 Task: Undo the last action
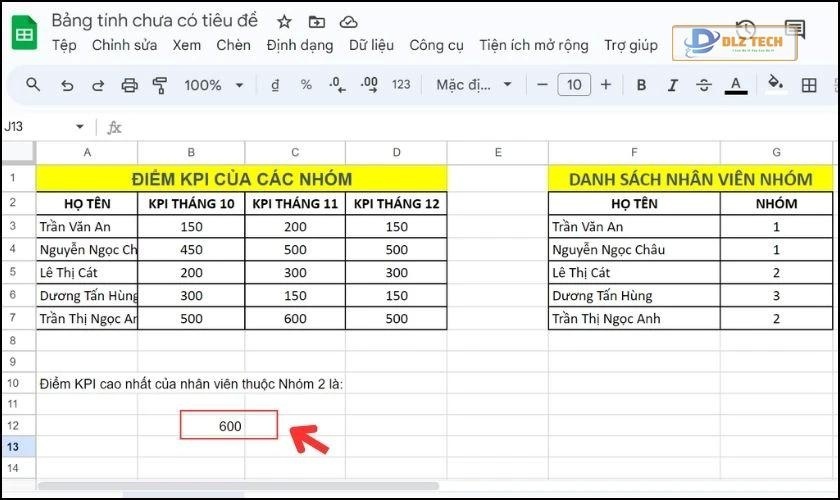coord(67,85)
